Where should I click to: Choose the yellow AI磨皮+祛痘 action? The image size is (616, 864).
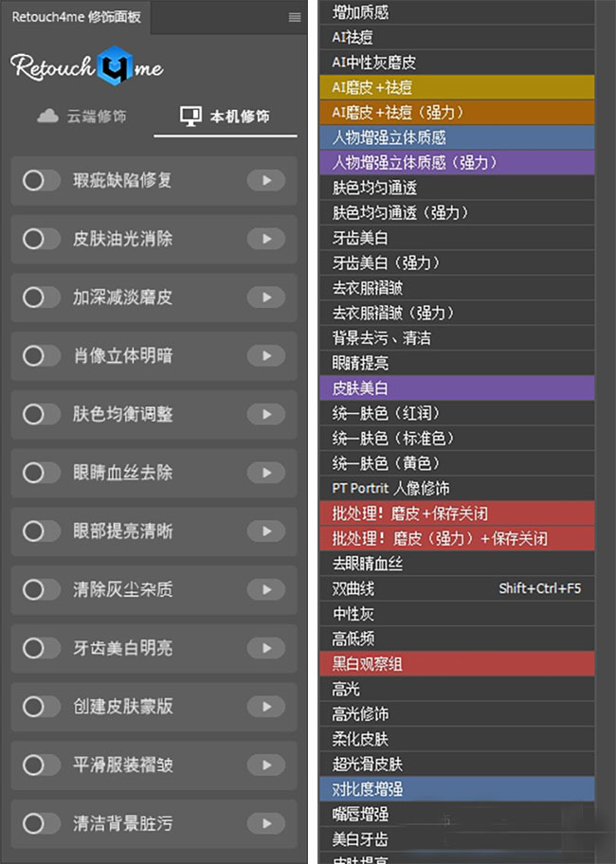tap(457, 87)
